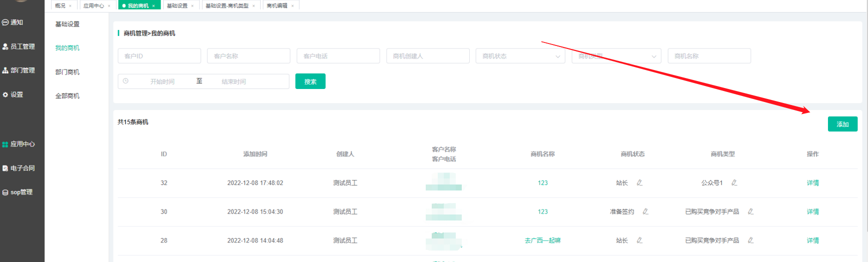The width and height of the screenshot is (868, 262).
Task: Click the 开始时间 date field
Action: click(163, 81)
